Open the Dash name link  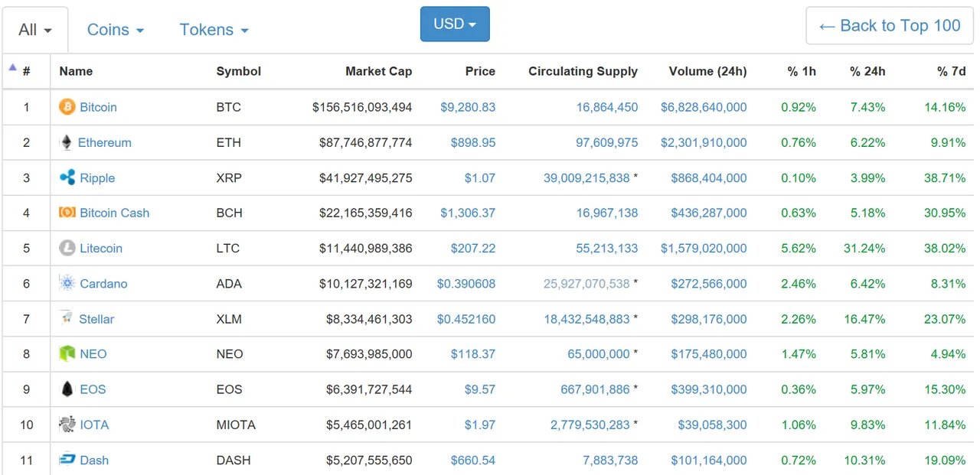click(94, 460)
